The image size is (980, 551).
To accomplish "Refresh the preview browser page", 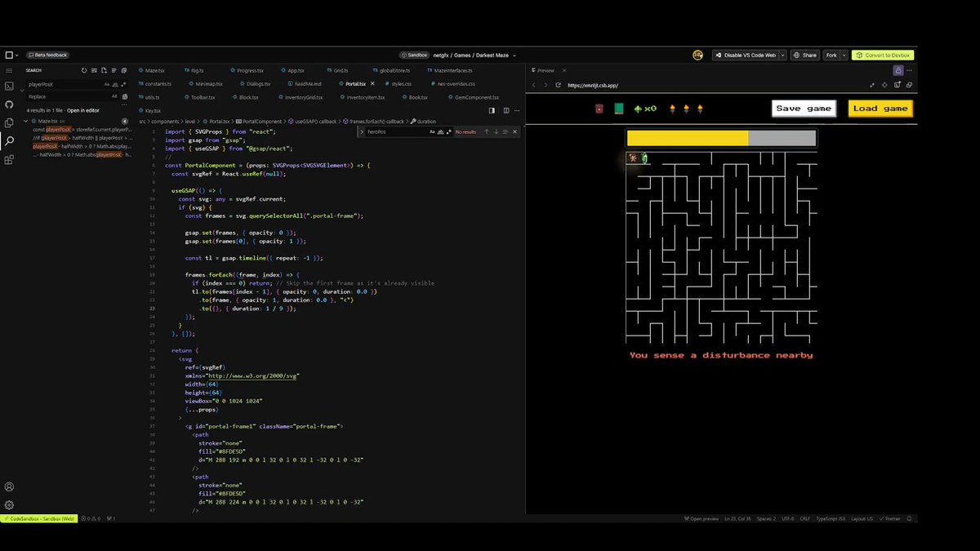I will click(558, 85).
